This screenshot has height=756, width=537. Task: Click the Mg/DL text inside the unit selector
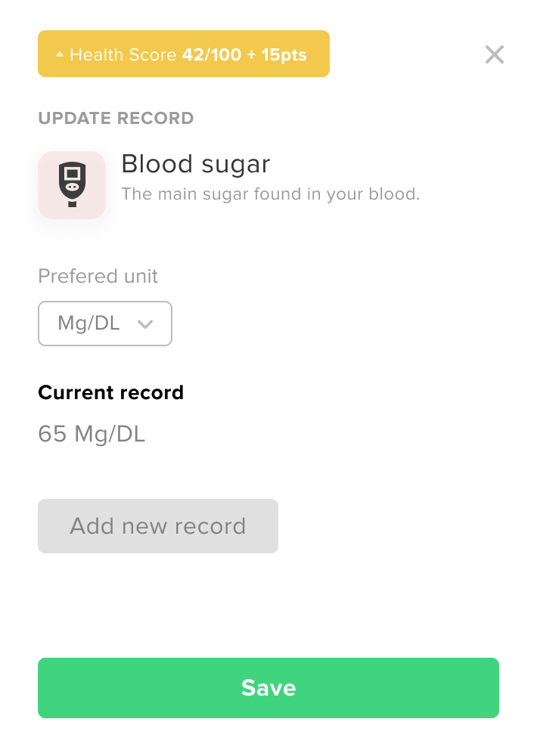(88, 324)
